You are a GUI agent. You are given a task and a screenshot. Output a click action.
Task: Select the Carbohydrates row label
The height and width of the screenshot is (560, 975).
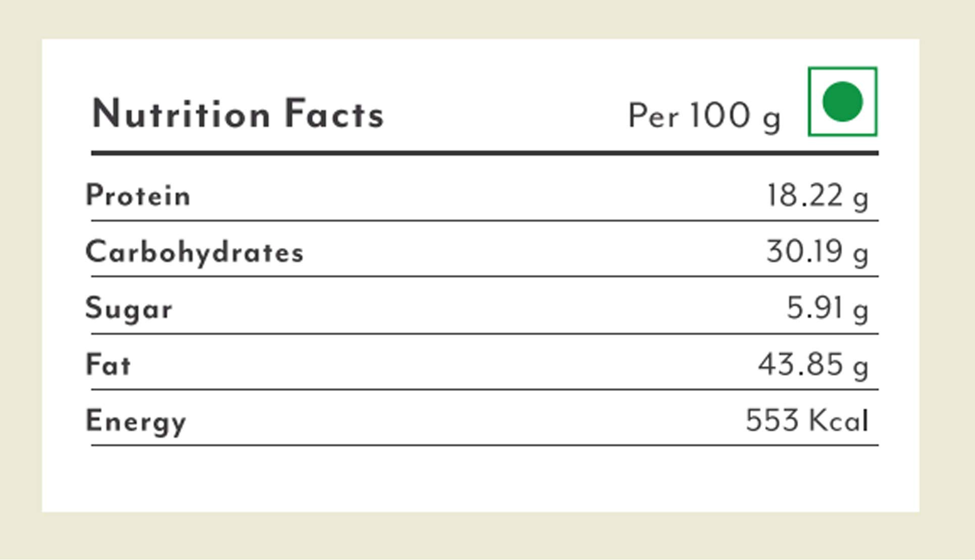[194, 252]
